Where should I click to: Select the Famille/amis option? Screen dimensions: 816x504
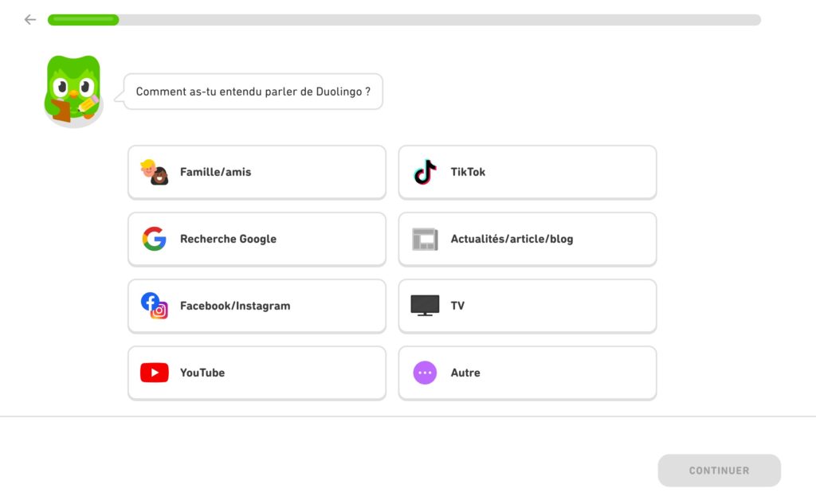point(215,172)
